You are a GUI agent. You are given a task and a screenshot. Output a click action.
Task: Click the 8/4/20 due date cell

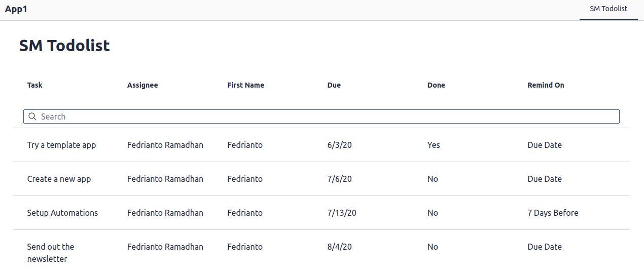(340, 247)
